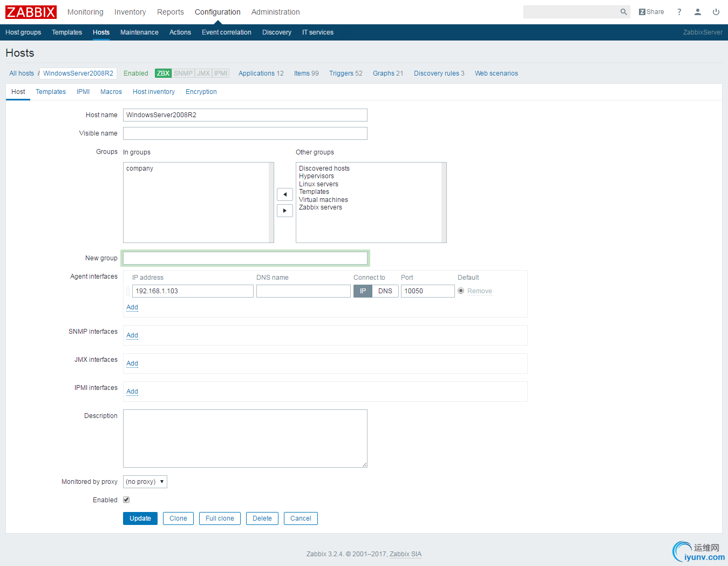Click the Visible name input field
The height and width of the screenshot is (566, 728).
click(x=245, y=133)
